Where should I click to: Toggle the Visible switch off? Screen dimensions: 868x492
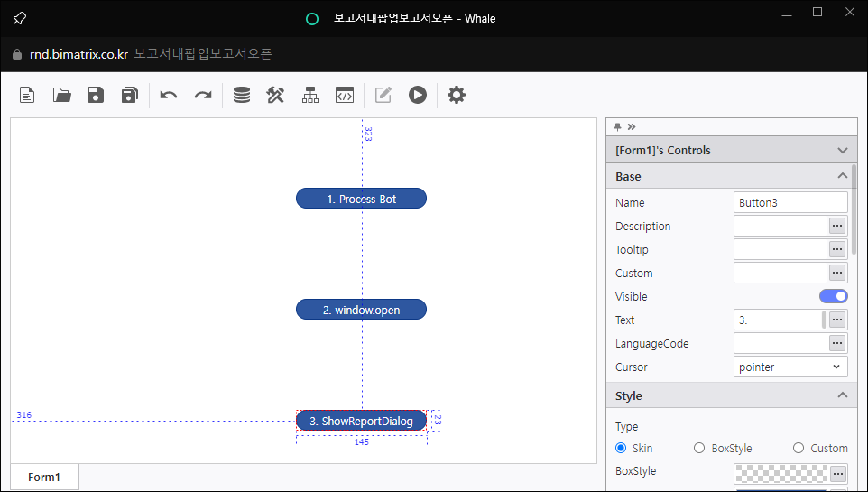[x=833, y=296]
